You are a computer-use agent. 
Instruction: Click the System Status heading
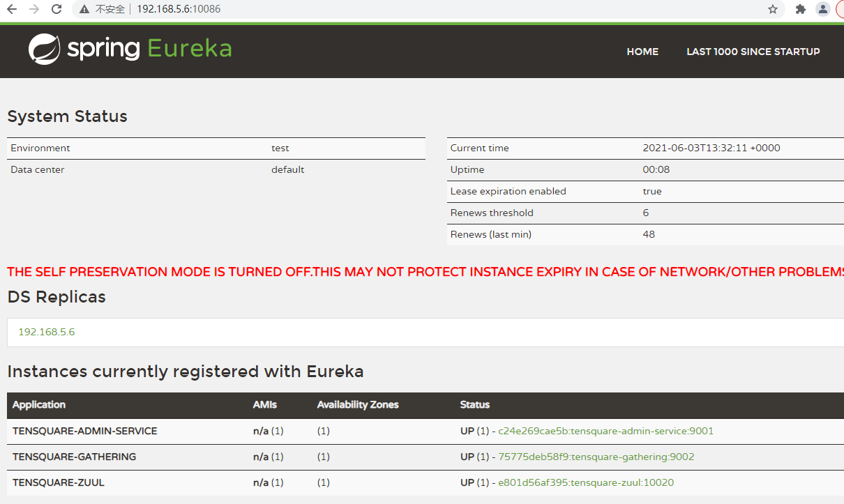point(68,116)
